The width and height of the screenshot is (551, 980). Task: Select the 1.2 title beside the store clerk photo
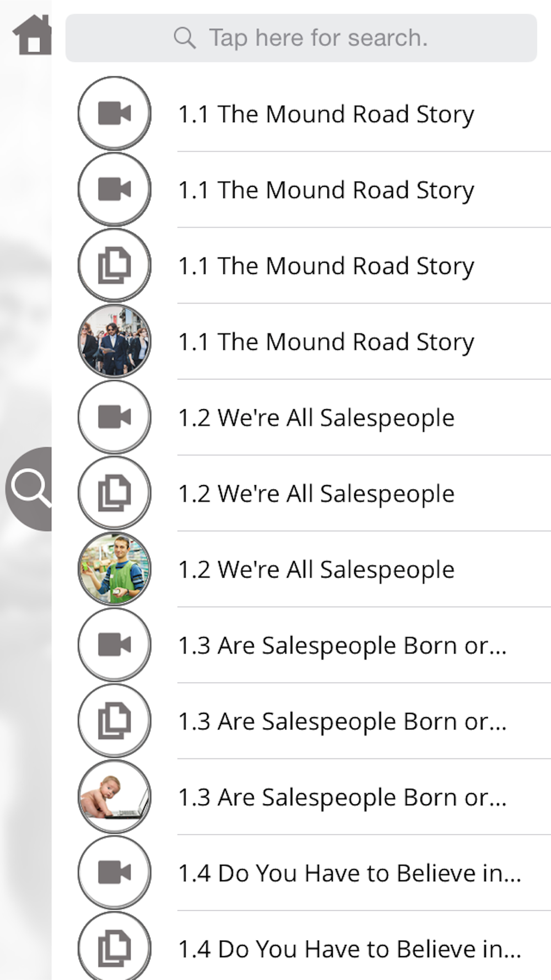coord(316,569)
